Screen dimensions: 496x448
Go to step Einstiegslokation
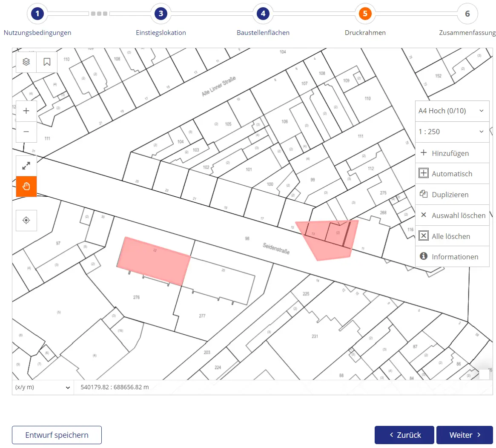click(x=161, y=13)
